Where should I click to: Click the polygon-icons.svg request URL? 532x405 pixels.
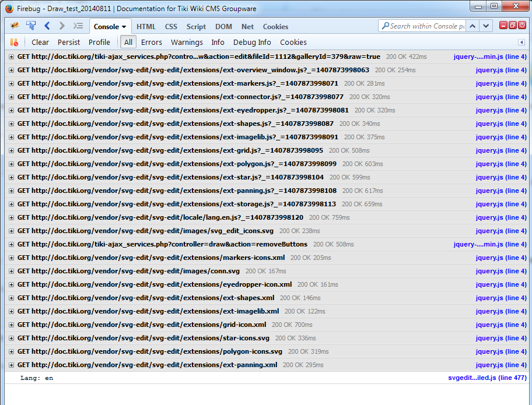pos(149,351)
